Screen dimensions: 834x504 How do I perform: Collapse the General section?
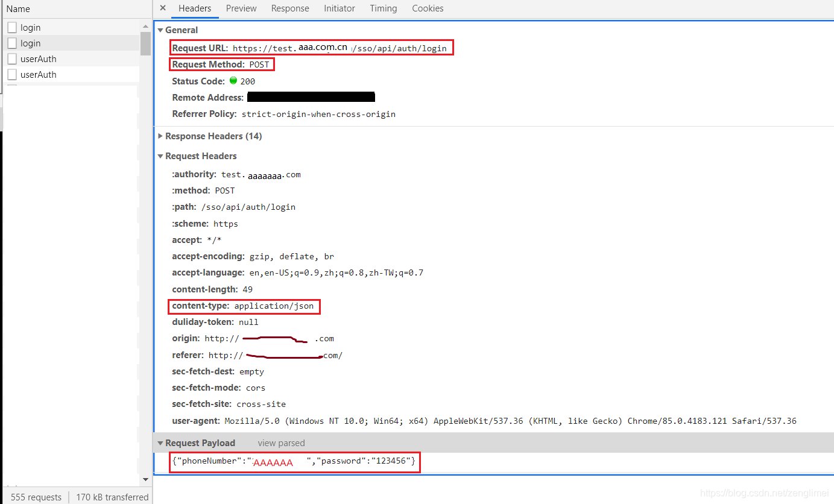[x=161, y=30]
